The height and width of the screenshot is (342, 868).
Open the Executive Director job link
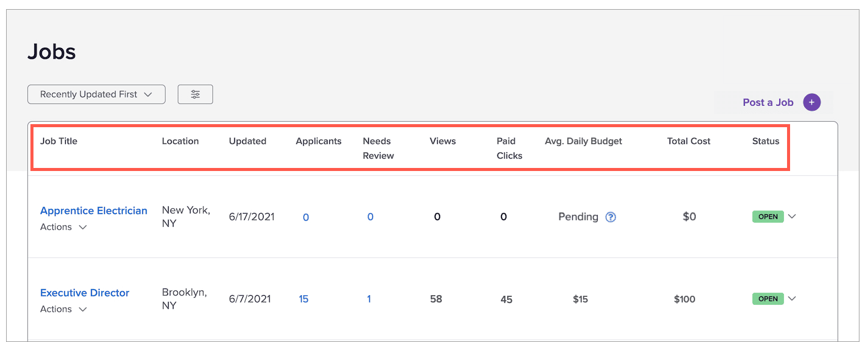coord(85,293)
